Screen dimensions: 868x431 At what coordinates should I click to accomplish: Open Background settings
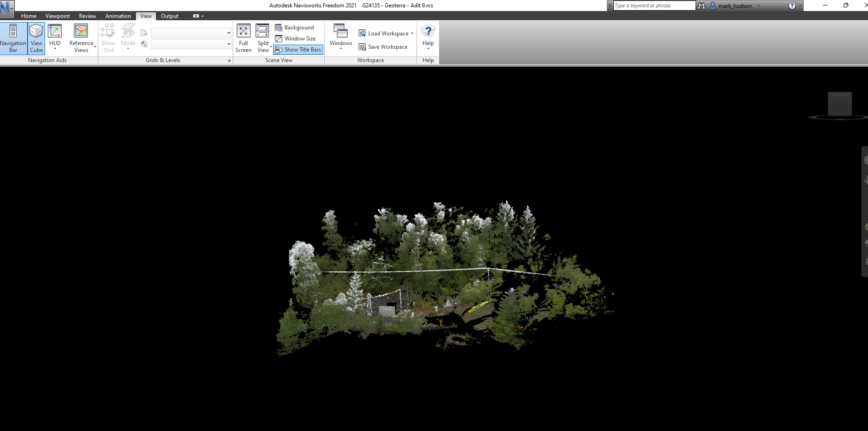(295, 28)
